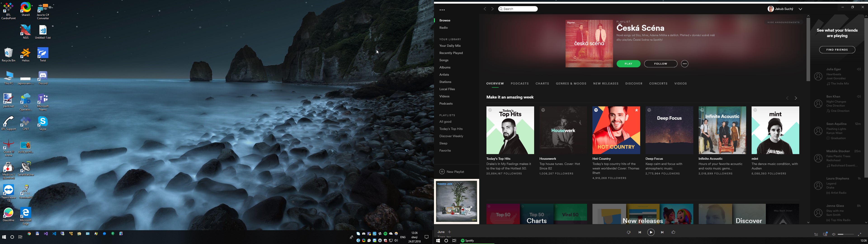Click the Find Friends button
Viewport: 868px width, 244px height.
coord(837,50)
